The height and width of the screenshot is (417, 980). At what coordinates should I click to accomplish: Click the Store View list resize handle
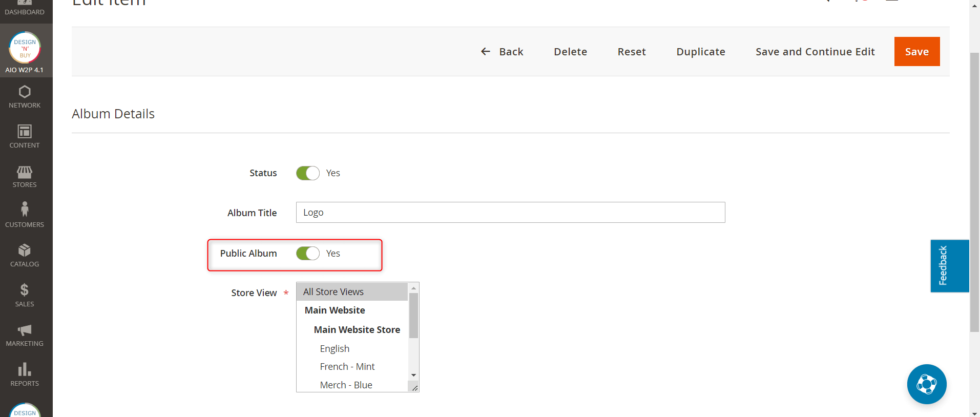pos(414,387)
